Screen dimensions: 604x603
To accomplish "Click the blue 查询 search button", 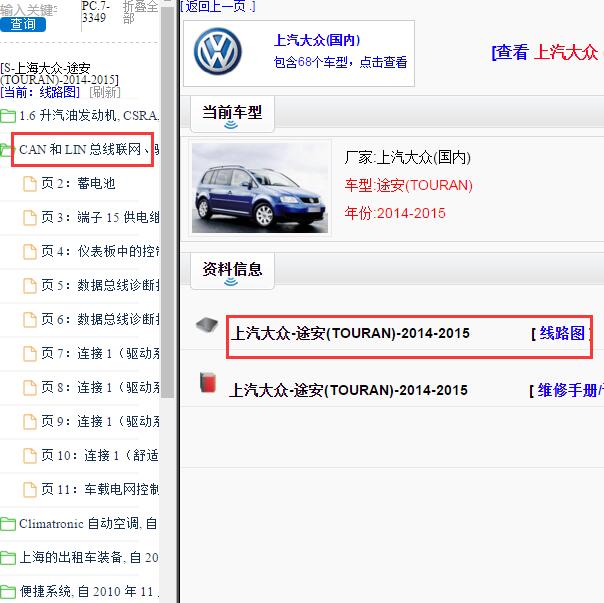I will point(23,24).
